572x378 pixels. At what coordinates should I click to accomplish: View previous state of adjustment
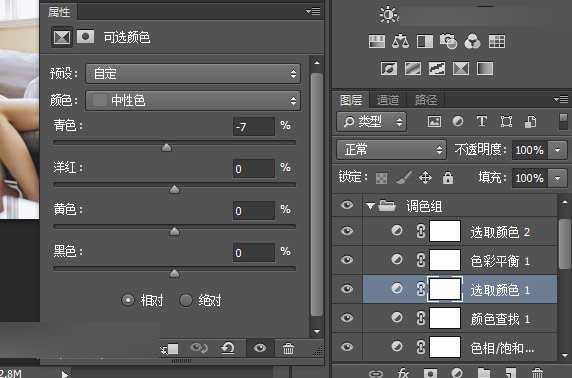199,348
